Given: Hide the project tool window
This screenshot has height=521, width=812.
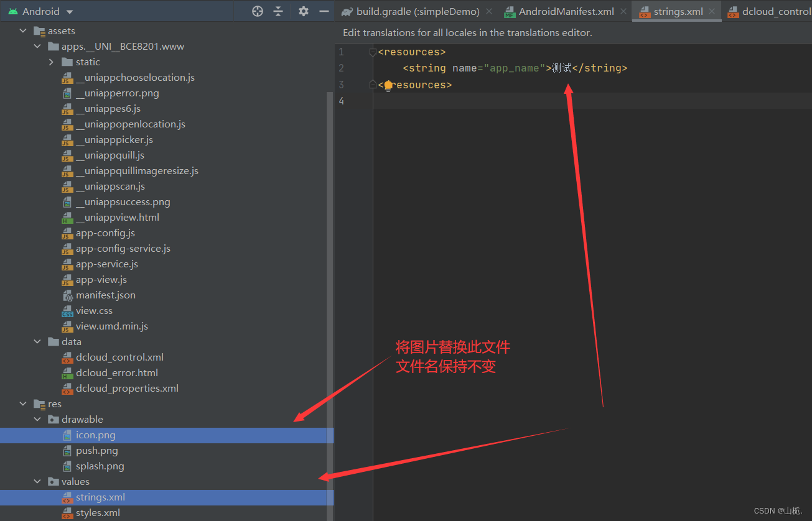Looking at the screenshot, I should click(324, 11).
